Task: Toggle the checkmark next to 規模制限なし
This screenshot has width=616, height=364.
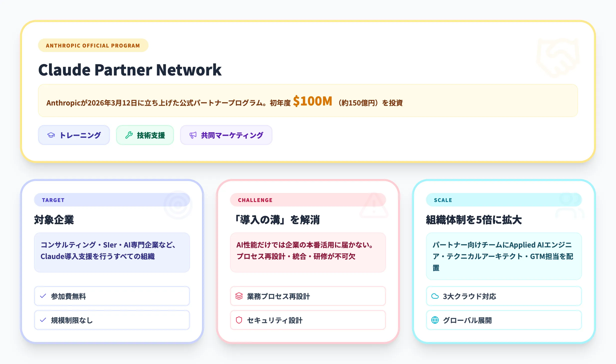Action: tap(43, 320)
